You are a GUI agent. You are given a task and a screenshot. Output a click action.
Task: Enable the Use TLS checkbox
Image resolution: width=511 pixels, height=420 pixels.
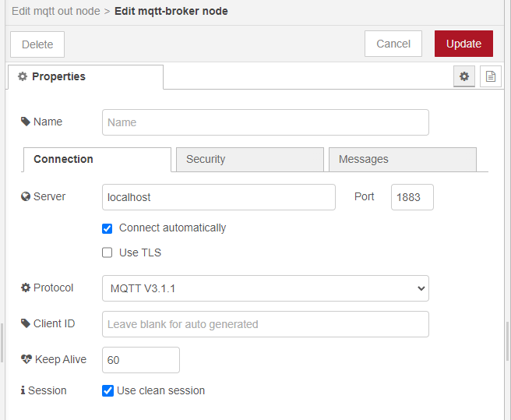point(107,252)
